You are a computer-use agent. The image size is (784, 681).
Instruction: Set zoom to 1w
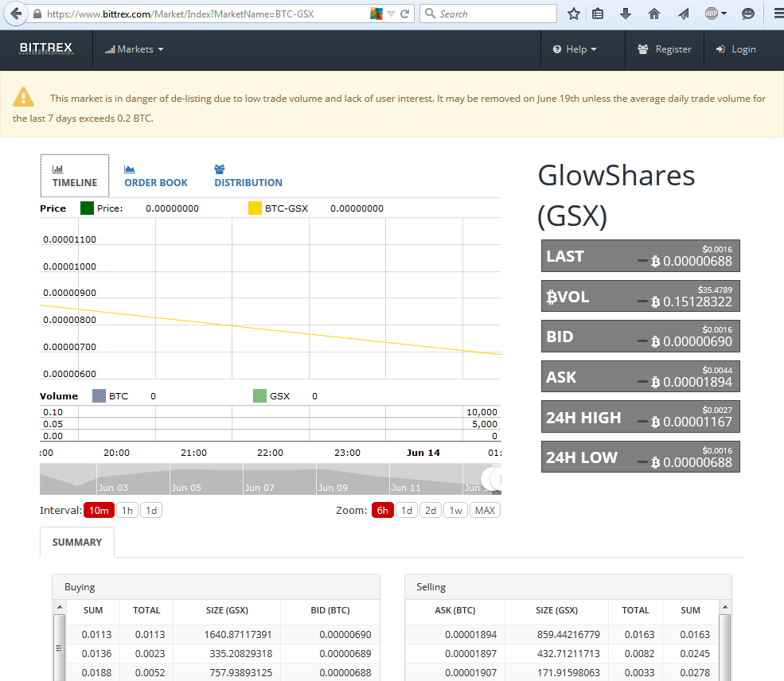pyautogui.click(x=455, y=510)
